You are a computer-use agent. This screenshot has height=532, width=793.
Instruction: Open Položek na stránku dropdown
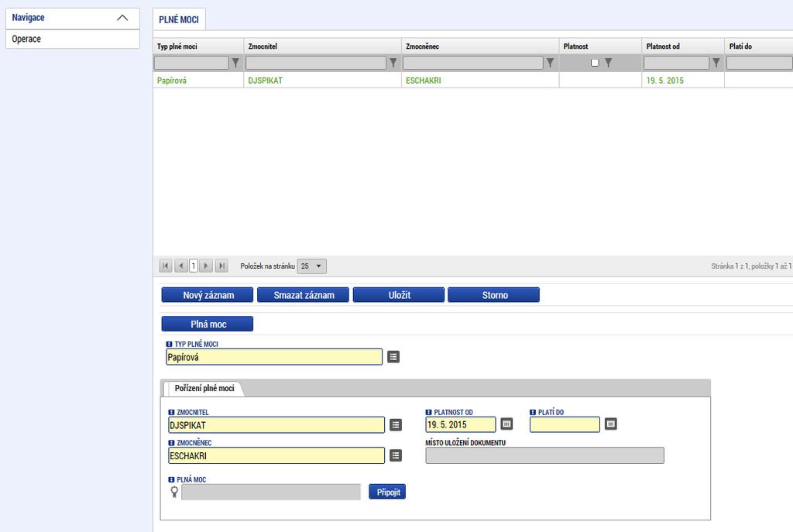tap(311, 266)
